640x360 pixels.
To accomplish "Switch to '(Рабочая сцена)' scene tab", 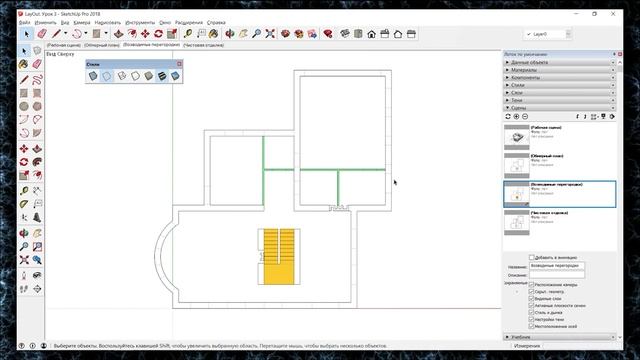I will click(64, 45).
